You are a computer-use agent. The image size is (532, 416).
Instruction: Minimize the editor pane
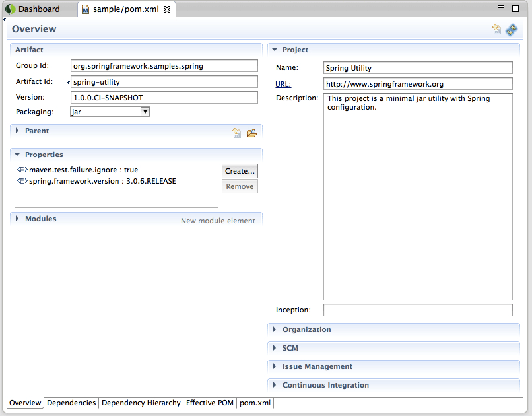[501, 7]
